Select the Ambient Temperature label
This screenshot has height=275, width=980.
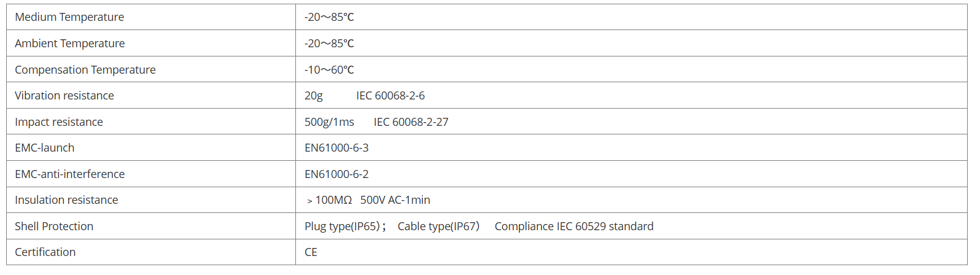[70, 44]
